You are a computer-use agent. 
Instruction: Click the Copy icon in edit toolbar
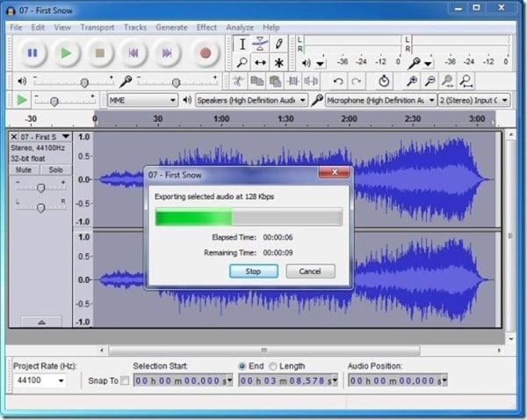(x=257, y=81)
